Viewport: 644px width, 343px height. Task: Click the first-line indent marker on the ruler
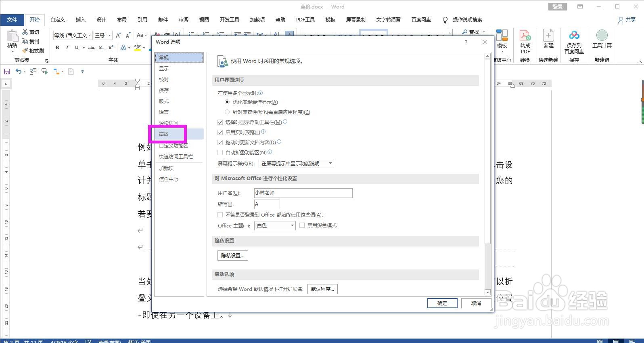coord(138,81)
